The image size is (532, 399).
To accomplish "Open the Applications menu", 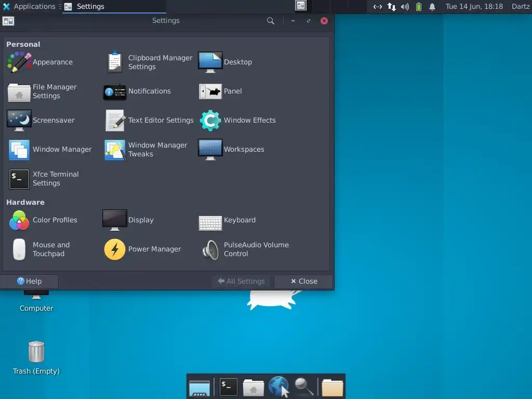I will point(30,6).
